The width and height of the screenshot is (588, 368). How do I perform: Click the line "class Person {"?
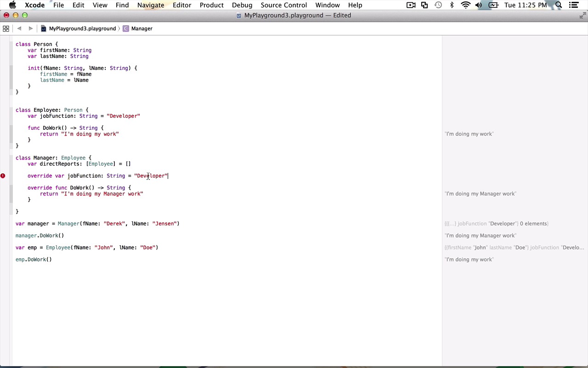pyautogui.click(x=37, y=44)
